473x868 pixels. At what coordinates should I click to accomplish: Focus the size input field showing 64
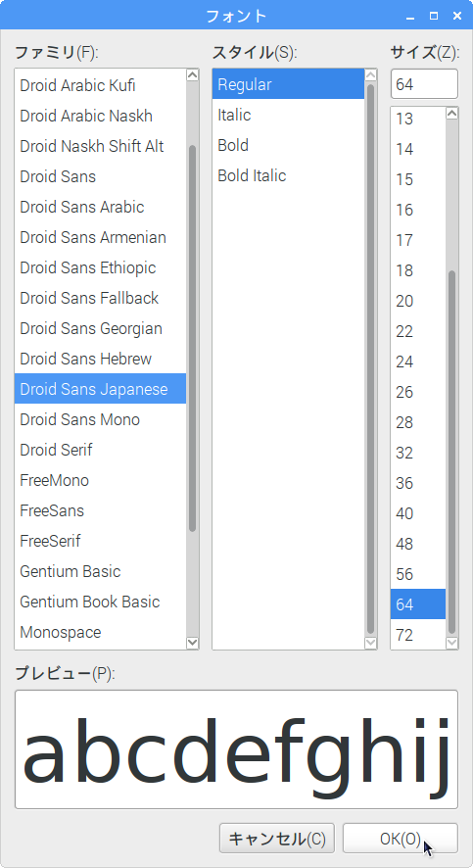[424, 84]
